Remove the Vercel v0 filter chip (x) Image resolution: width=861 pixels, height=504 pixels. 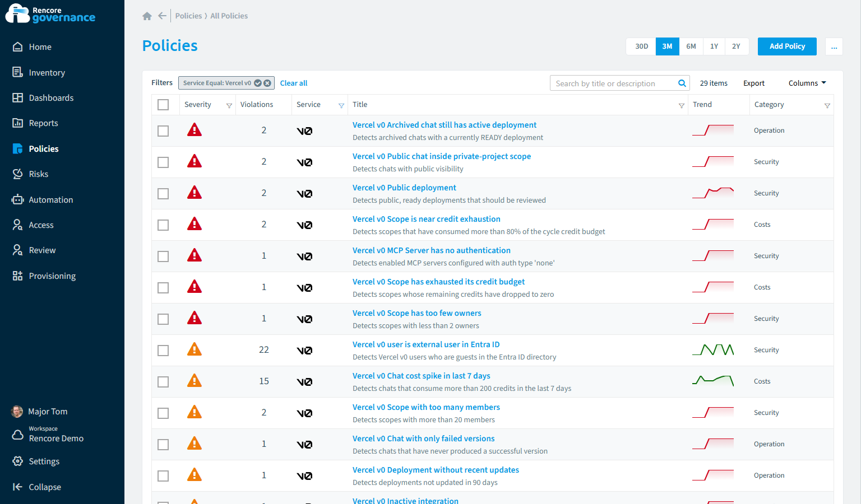[267, 83]
